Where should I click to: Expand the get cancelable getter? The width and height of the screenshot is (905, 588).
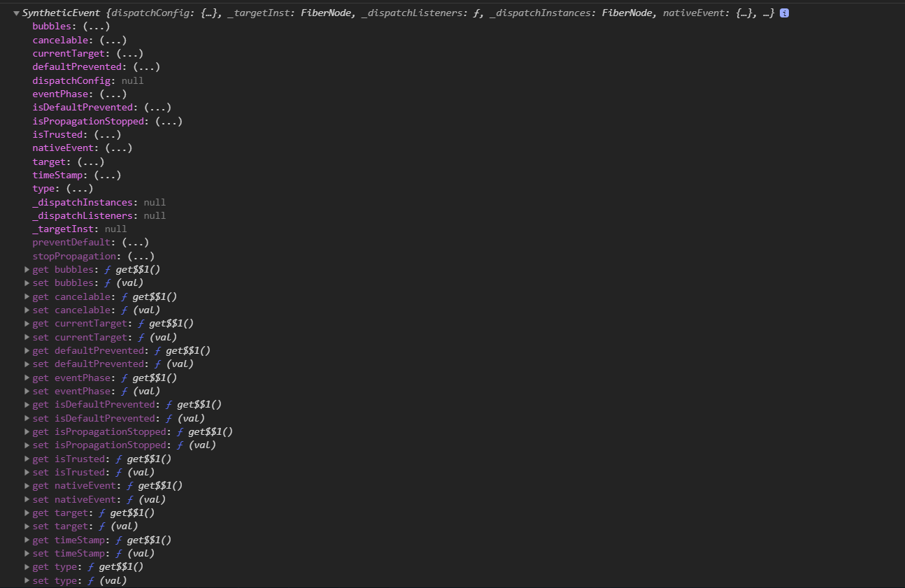coord(27,296)
